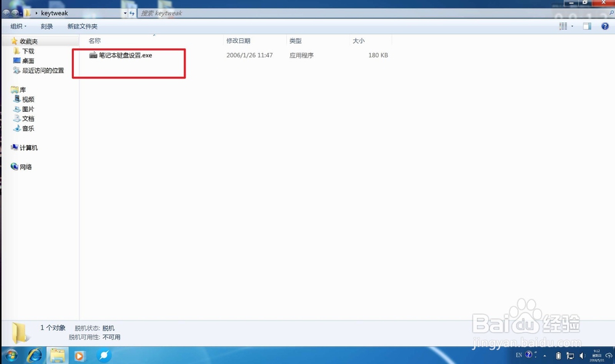Open the 组织 dropdown menu

[x=18, y=26]
